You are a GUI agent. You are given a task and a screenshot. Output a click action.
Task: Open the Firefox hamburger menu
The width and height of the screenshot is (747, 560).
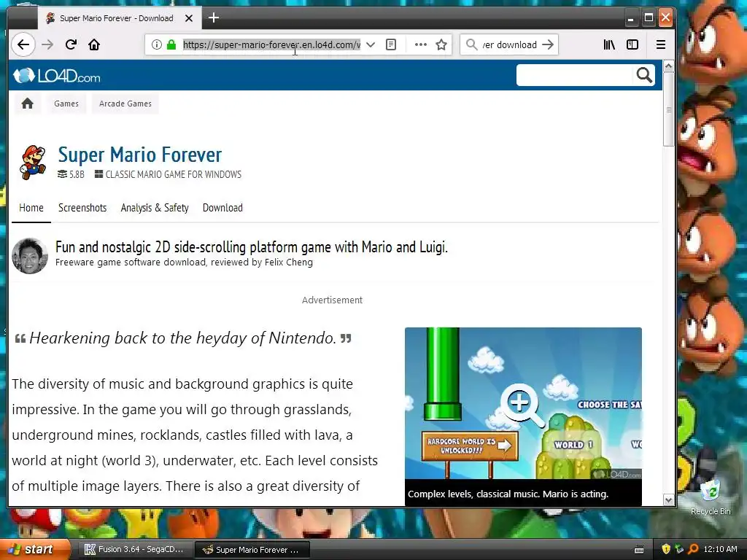(x=661, y=44)
